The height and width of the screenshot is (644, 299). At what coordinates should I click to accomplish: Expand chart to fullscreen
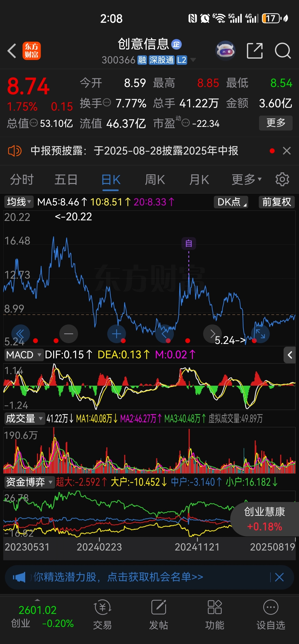pos(260,334)
